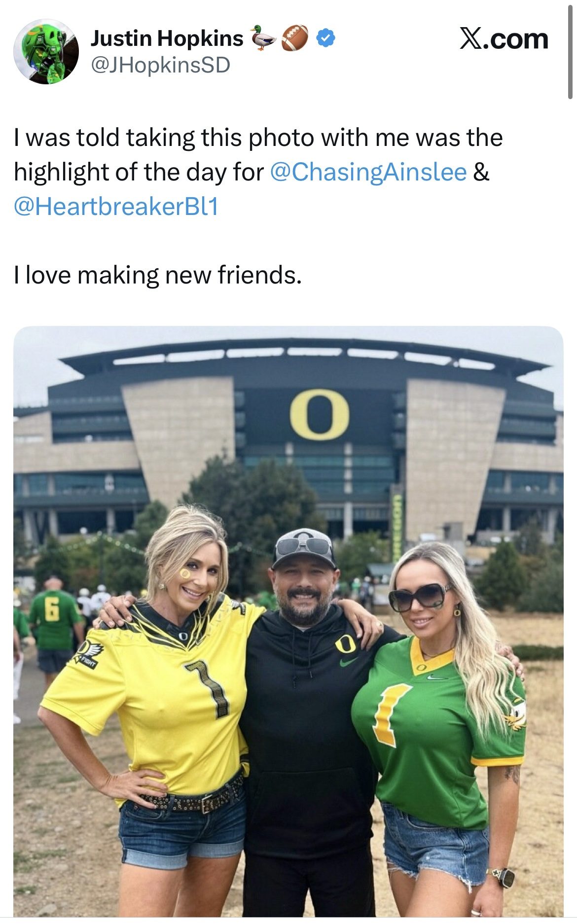Visit the @HeartbreakerBl1 mention
This screenshot has width=577, height=924.
116,206
